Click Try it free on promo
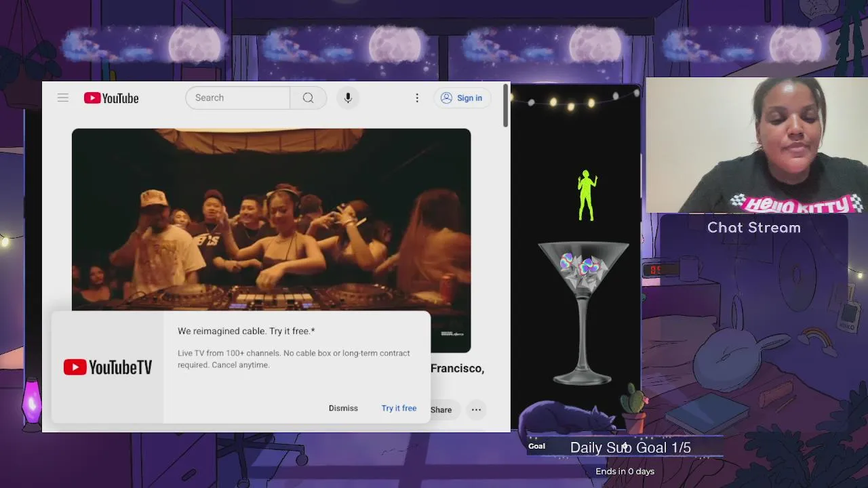The height and width of the screenshot is (488, 868). (399, 408)
